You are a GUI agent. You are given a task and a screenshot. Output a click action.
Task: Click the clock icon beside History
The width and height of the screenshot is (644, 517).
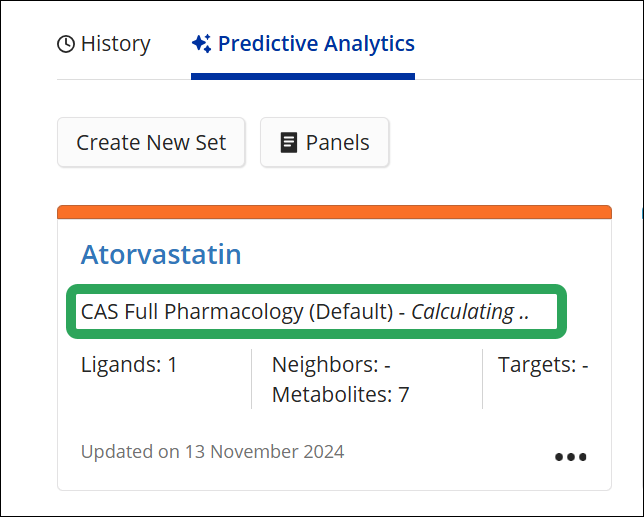[66, 44]
